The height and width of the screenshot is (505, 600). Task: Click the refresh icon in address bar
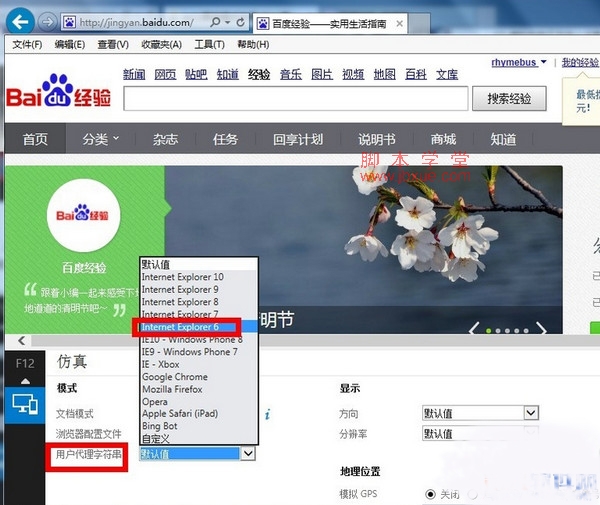tap(240, 22)
